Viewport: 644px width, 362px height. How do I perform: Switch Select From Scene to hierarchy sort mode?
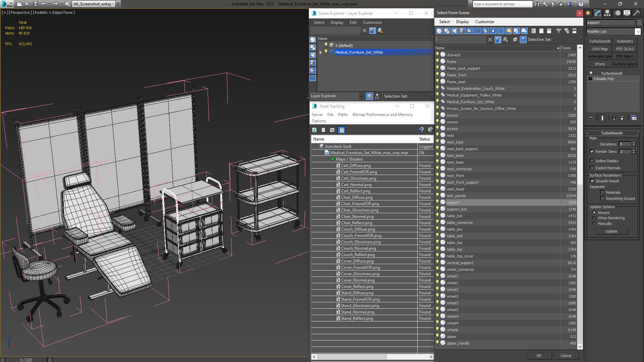point(523,40)
